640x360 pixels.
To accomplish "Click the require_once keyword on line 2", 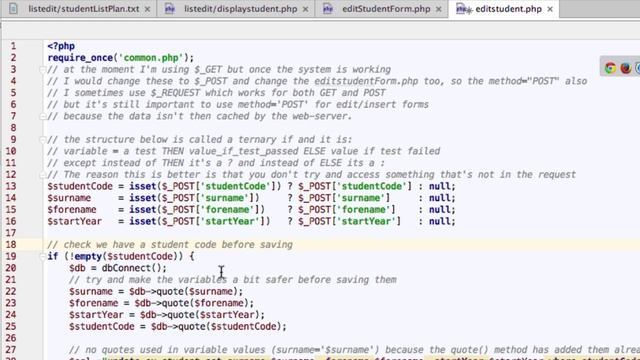I will click(x=80, y=58).
